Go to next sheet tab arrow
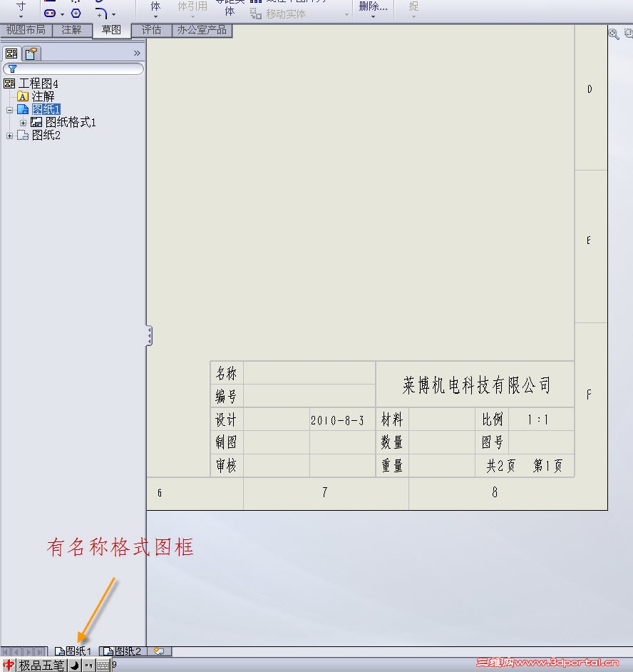The image size is (633, 672). click(29, 652)
